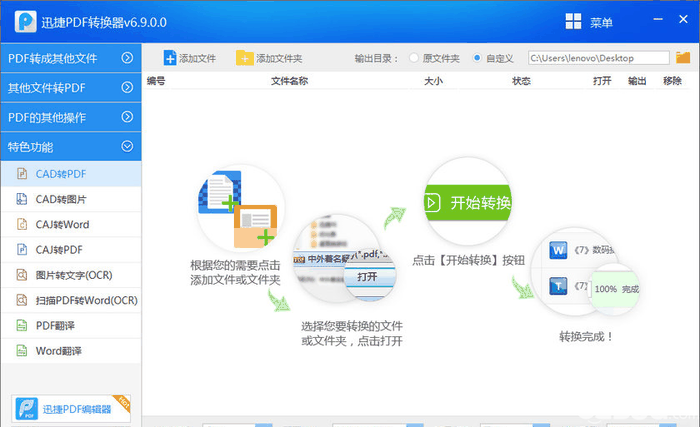Minimize the converter window
The height and width of the screenshot is (427, 700).
pyautogui.click(x=658, y=19)
